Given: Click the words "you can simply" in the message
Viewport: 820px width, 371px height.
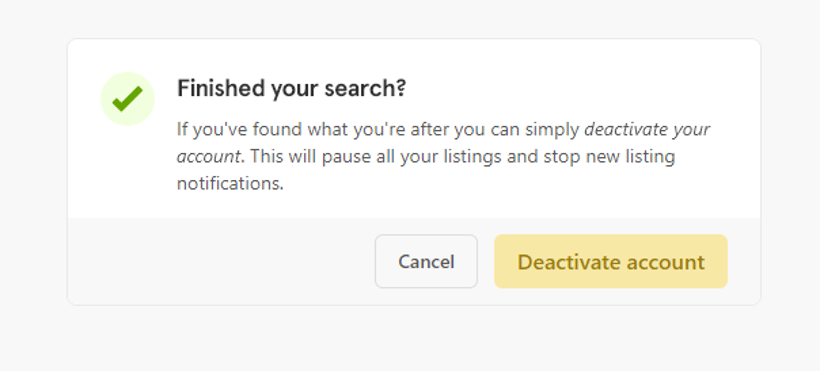Looking at the screenshot, I should (517, 129).
